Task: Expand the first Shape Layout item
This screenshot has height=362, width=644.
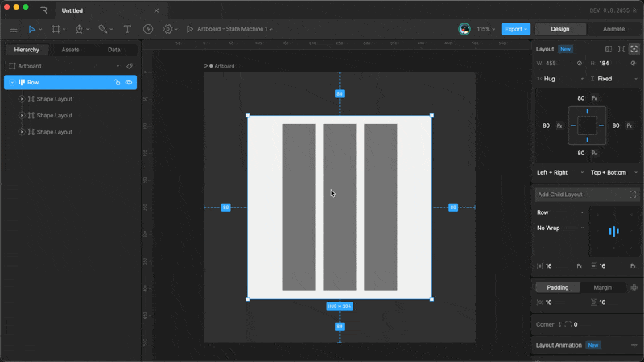Action: coord(22,99)
